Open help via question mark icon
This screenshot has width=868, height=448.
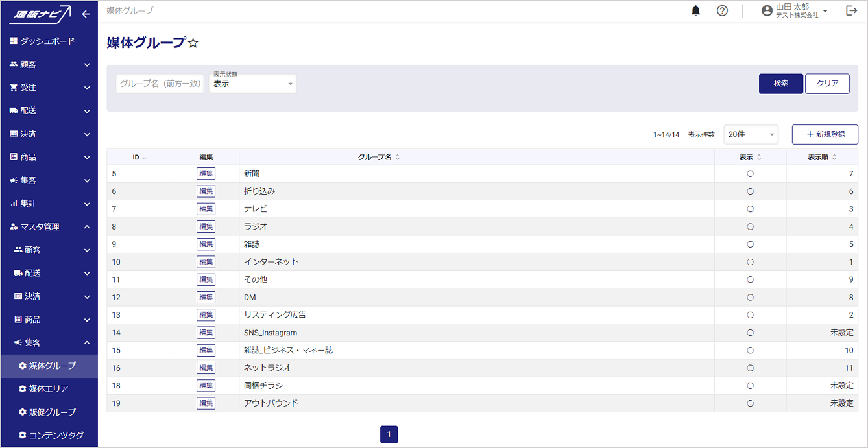tap(722, 11)
